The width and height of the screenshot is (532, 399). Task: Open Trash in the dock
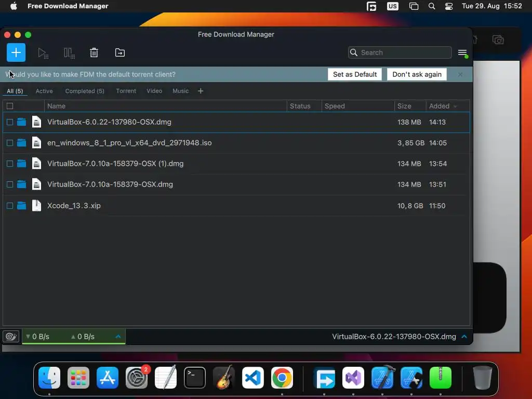click(x=482, y=378)
